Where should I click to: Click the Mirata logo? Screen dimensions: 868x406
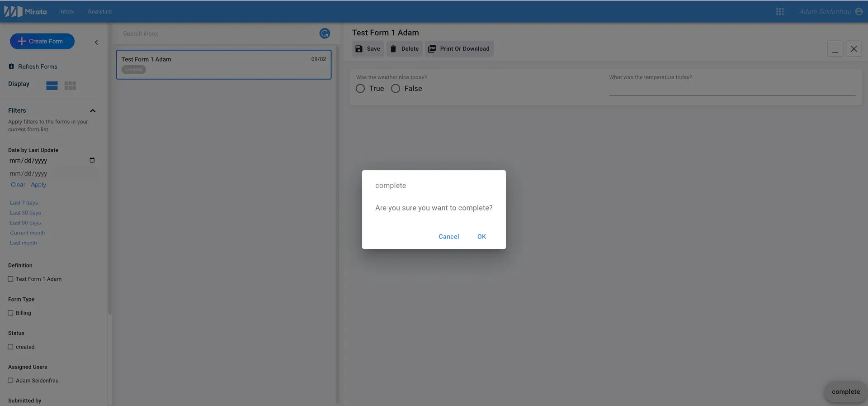coord(25,11)
